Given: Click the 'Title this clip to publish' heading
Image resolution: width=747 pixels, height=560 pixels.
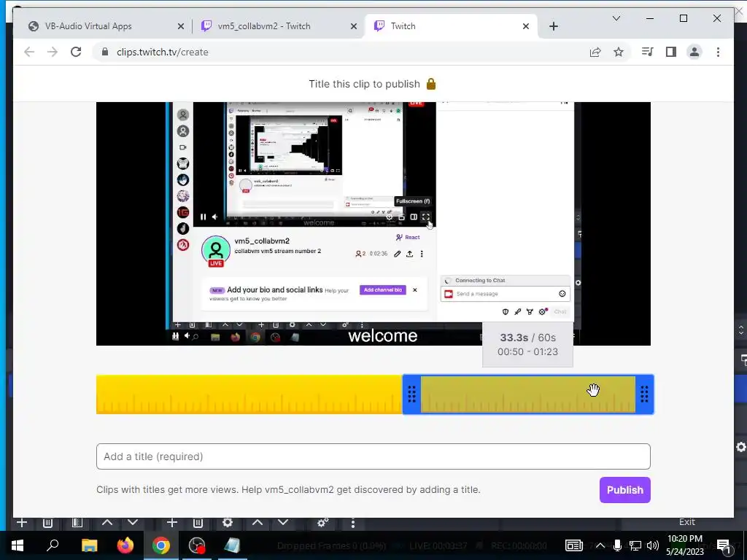Looking at the screenshot, I should (x=364, y=85).
